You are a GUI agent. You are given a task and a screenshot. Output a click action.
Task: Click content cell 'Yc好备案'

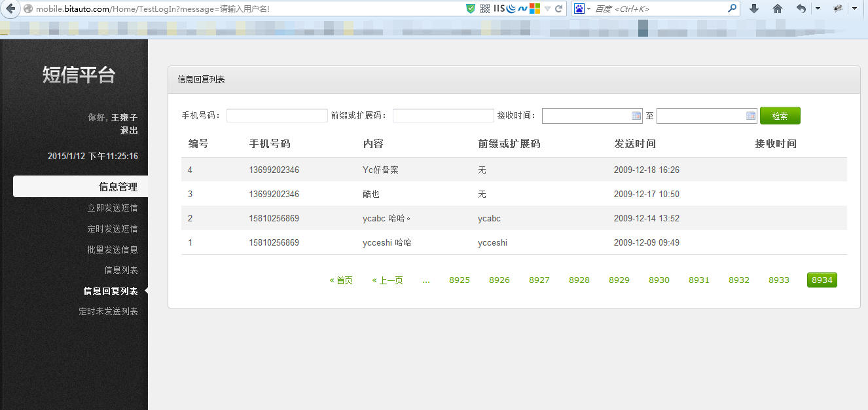(380, 170)
